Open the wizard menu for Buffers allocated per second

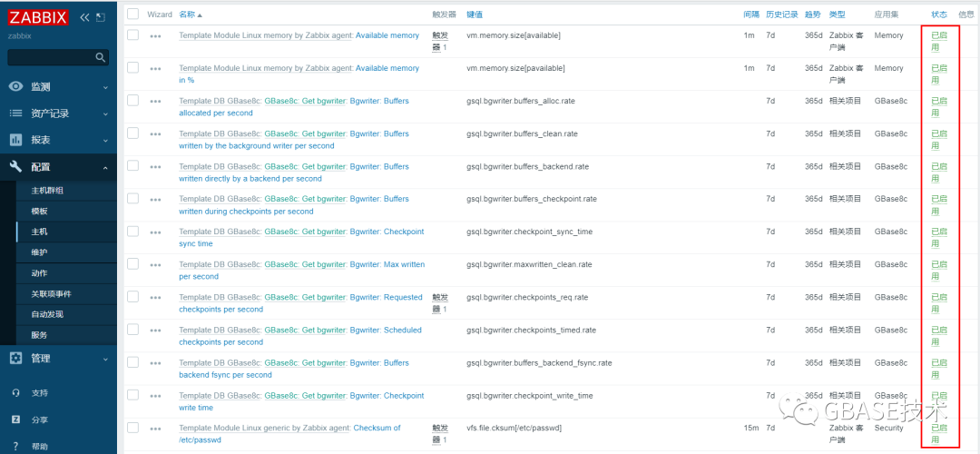click(x=156, y=102)
